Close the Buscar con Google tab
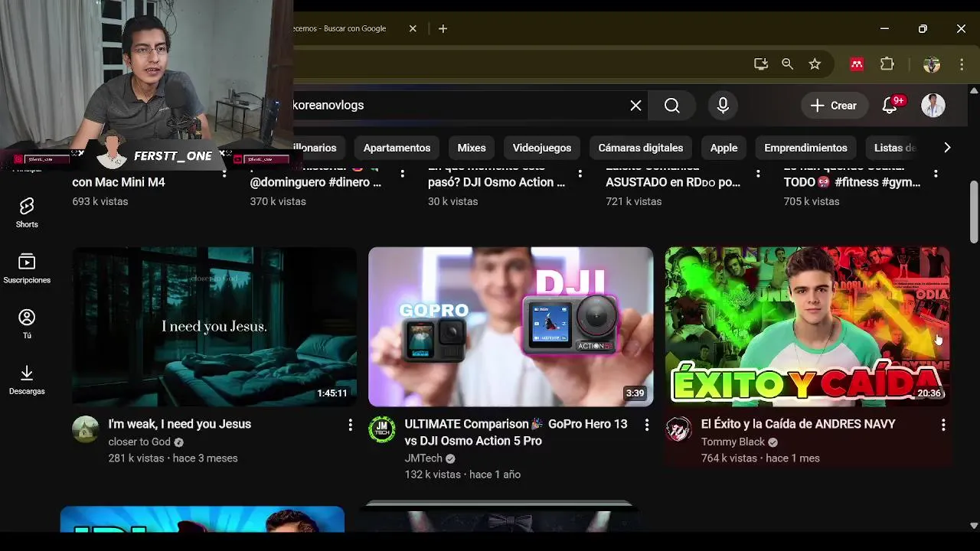The height and width of the screenshot is (551, 980). tap(413, 29)
